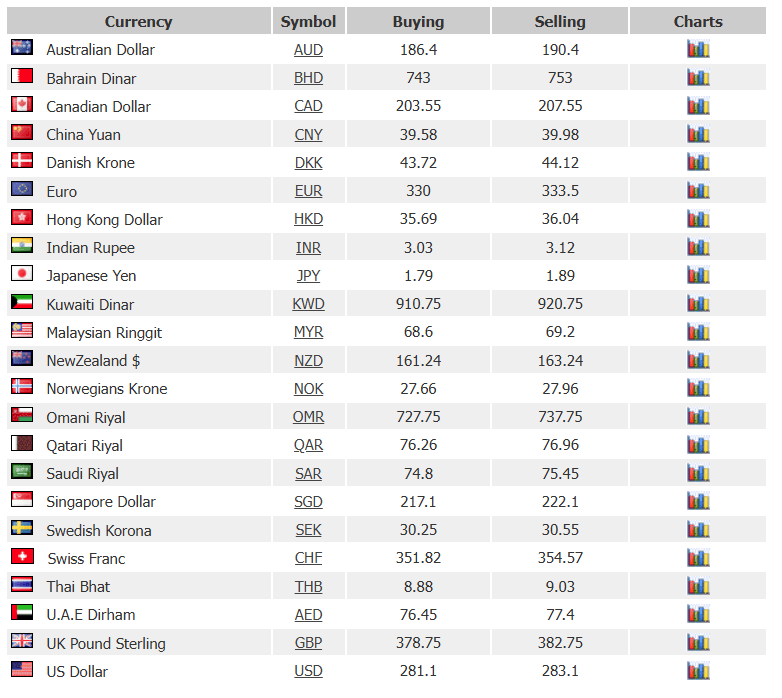Open the chart icon for Australian Dollar

pos(698,49)
